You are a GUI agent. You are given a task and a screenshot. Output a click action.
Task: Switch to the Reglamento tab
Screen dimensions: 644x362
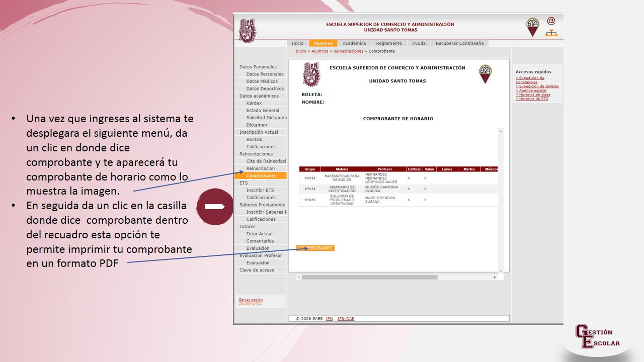pyautogui.click(x=389, y=43)
